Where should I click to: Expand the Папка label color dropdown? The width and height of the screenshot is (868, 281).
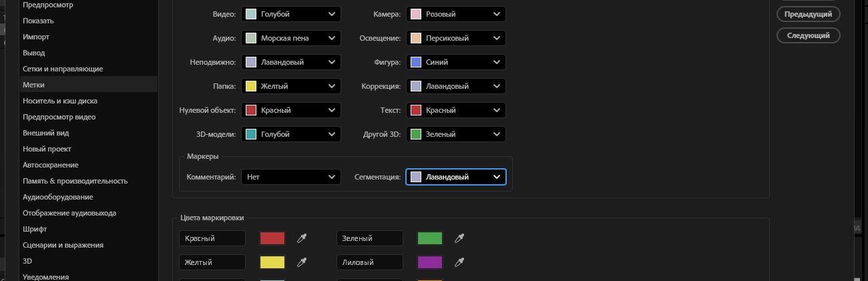291,86
